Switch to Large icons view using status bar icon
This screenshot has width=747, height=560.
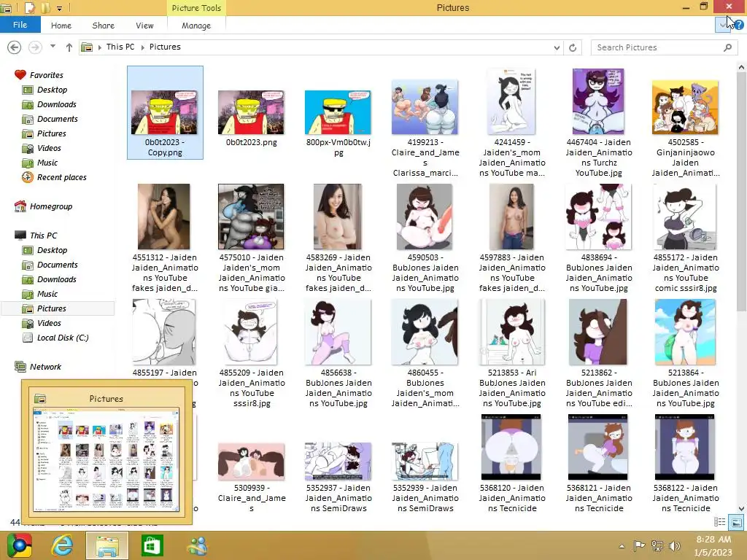pyautogui.click(x=736, y=522)
